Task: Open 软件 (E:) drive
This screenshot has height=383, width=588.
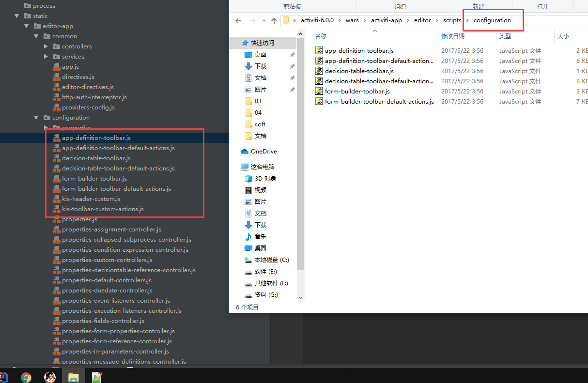Action: 266,272
